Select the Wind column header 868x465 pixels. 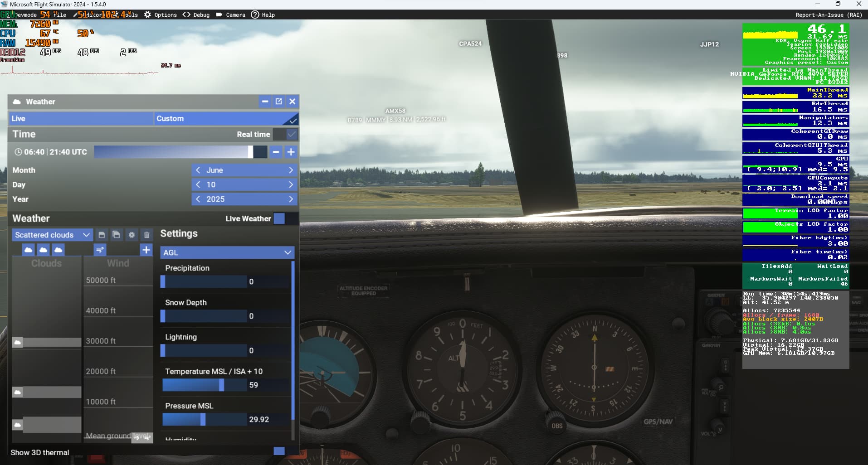[118, 263]
